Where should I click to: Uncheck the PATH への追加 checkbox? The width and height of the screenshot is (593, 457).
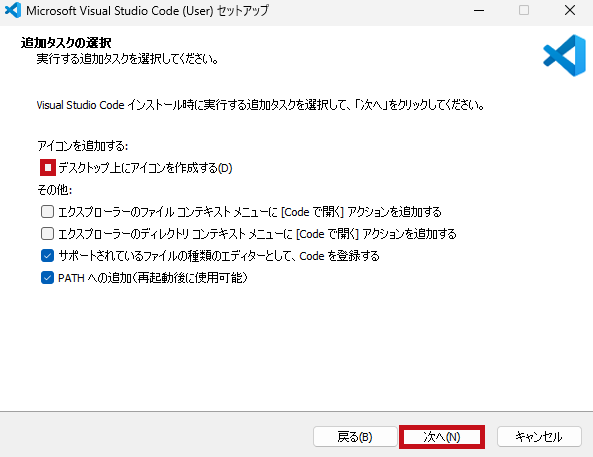(47, 278)
